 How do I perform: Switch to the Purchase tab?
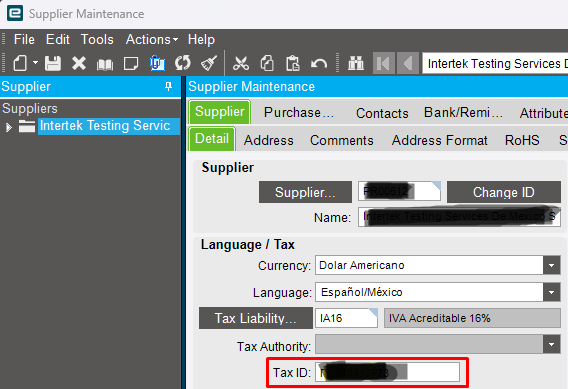click(x=299, y=113)
